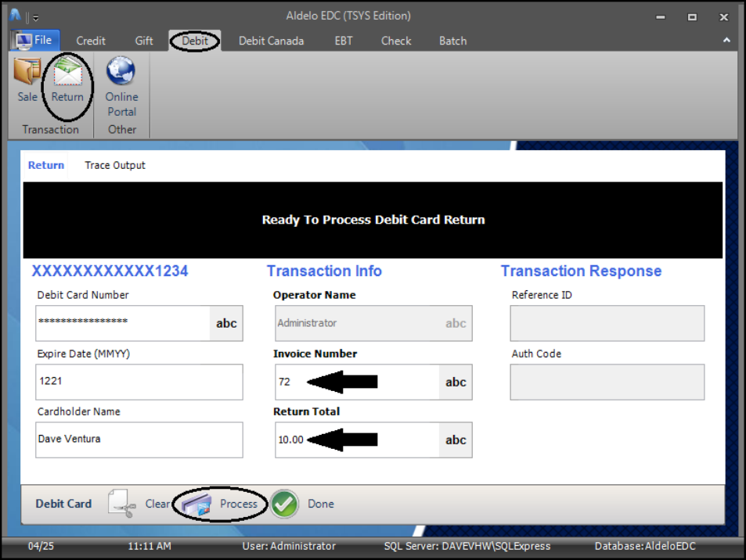Click the Invoice Number field

click(358, 382)
